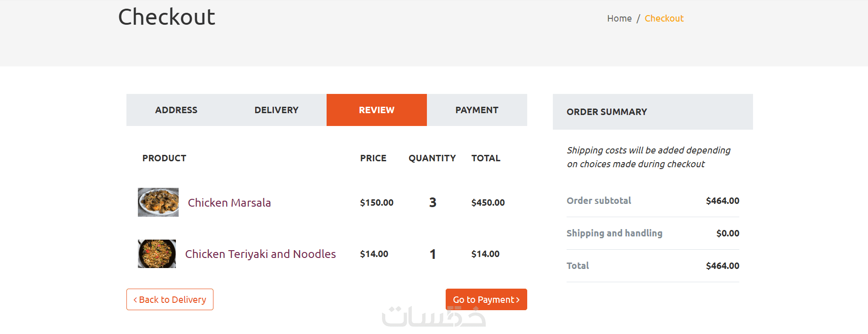Open the Address checkout tab
The height and width of the screenshot is (334, 868).
(176, 110)
